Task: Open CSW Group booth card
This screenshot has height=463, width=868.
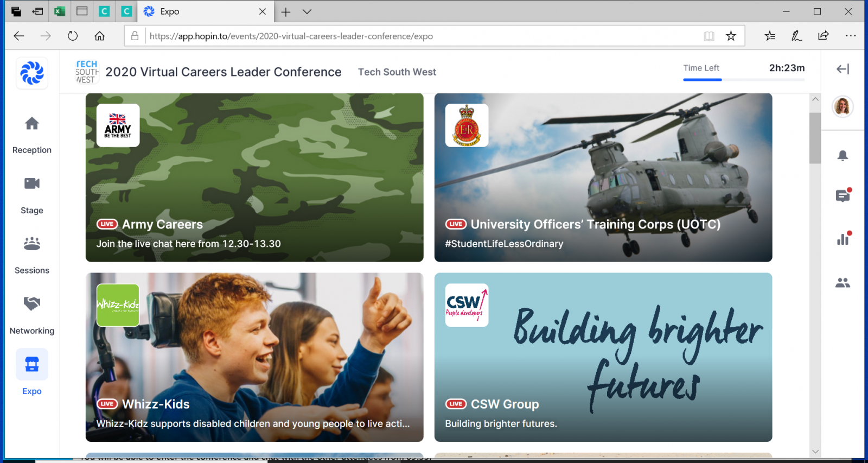Action: (603, 357)
